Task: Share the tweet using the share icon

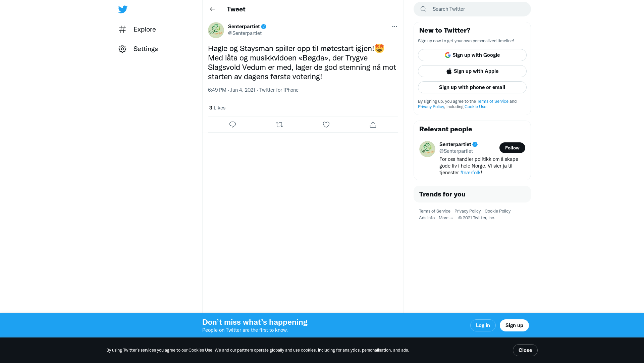Action: coord(373,125)
